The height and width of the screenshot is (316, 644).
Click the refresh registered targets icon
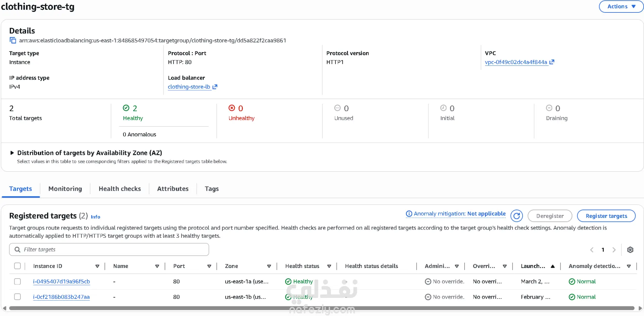(517, 216)
